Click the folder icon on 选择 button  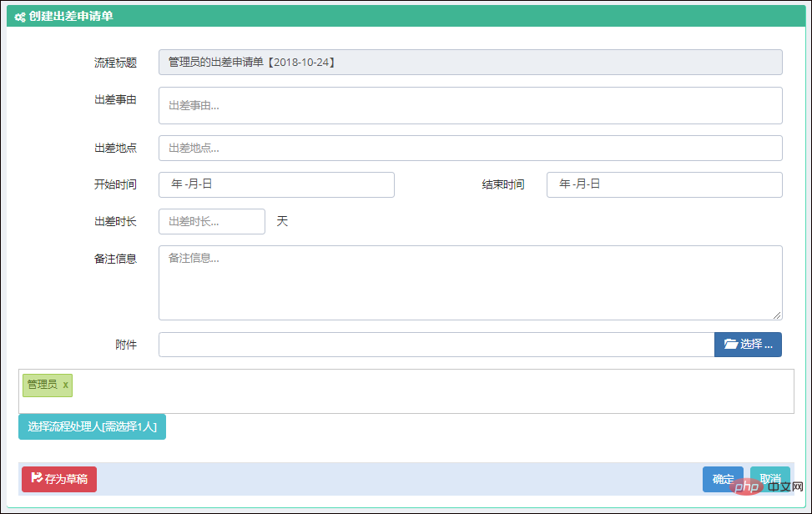click(x=731, y=344)
